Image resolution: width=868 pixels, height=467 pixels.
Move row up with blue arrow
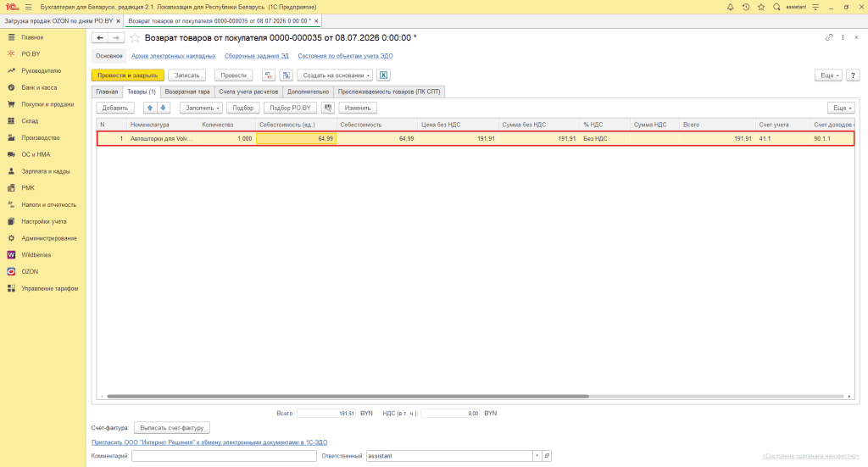click(149, 108)
